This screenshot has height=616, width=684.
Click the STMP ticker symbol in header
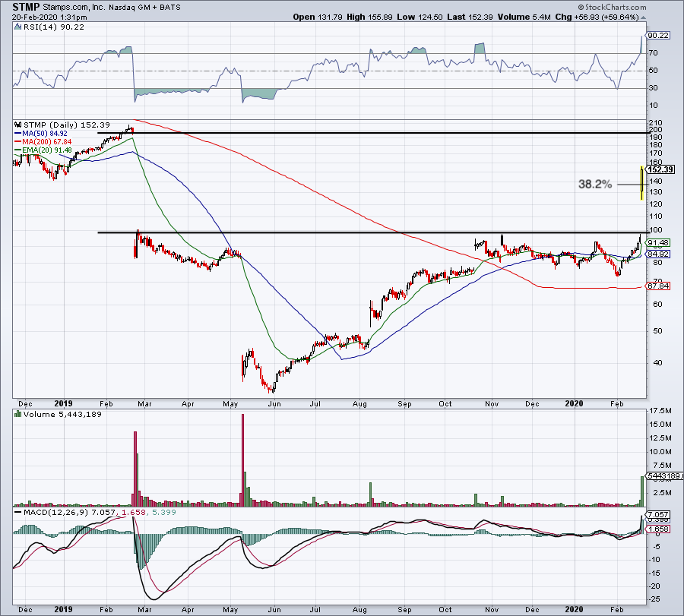(26, 5)
